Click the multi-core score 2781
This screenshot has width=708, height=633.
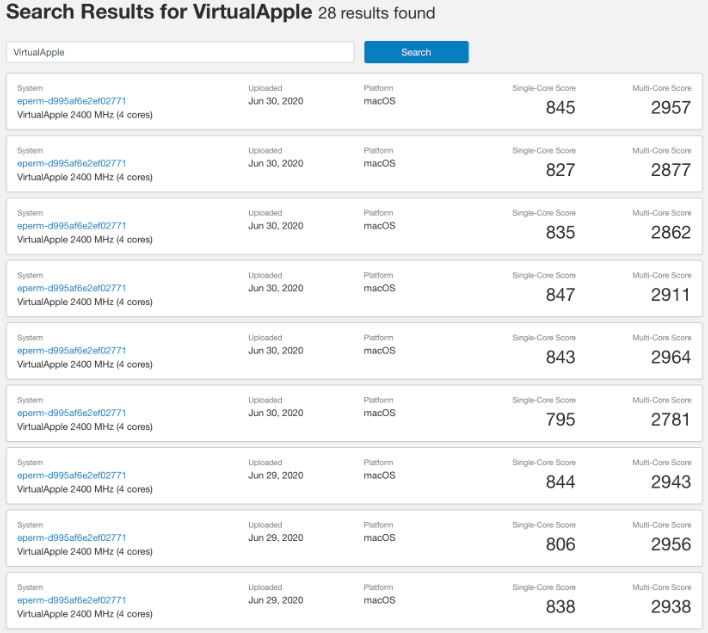[671, 419]
